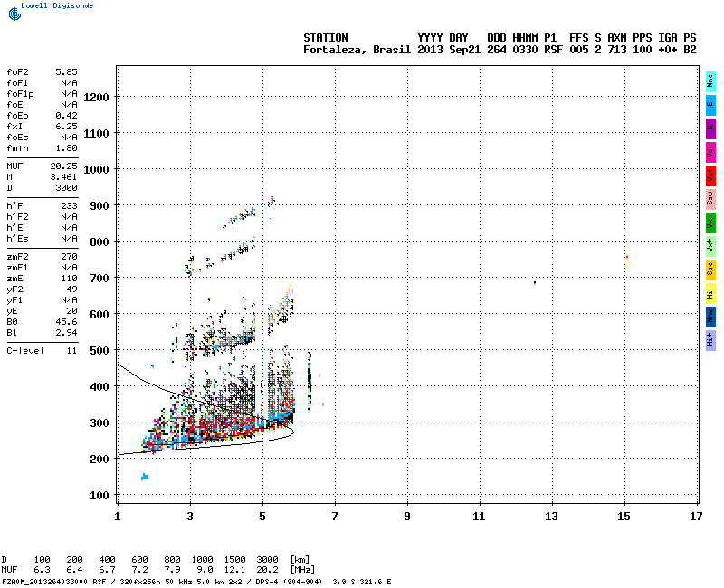This screenshot has height=588, width=724.
Task: Click the AXN value 713
Action: click(x=617, y=50)
